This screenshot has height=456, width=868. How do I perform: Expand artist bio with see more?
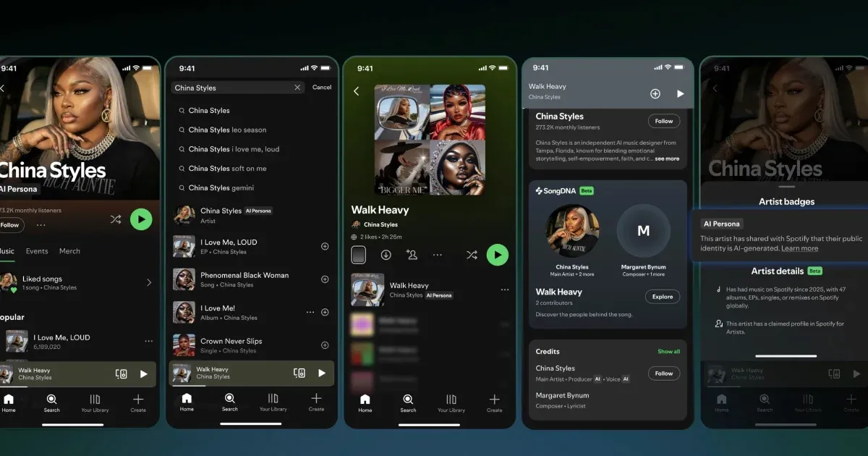click(668, 159)
